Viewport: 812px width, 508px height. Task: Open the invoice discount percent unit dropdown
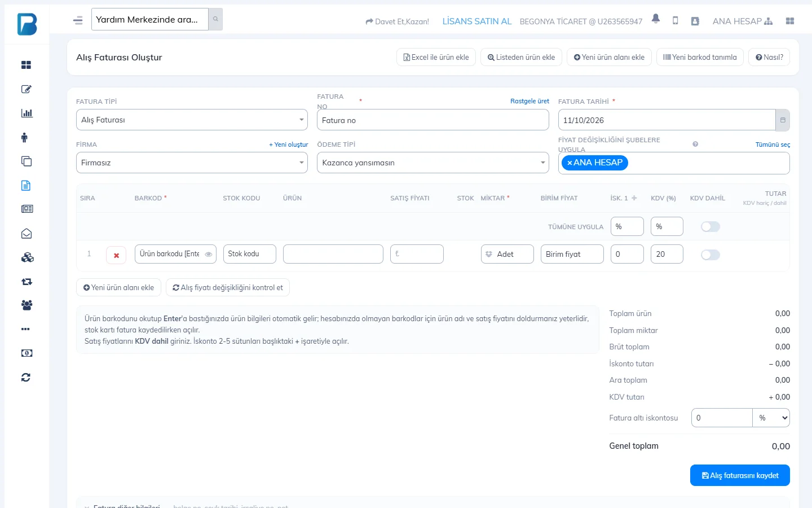[771, 418]
